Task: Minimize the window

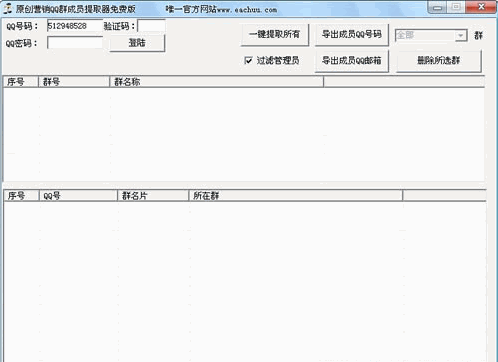Action: (438, 7)
